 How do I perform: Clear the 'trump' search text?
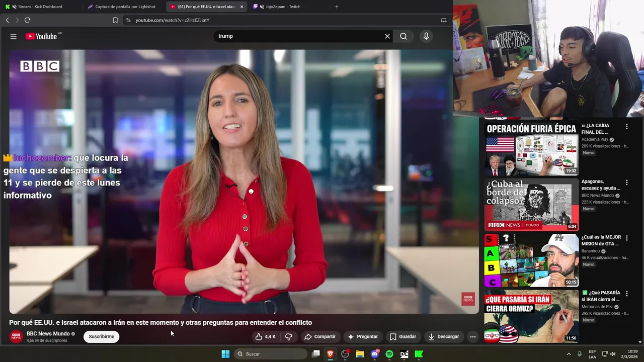(387, 36)
